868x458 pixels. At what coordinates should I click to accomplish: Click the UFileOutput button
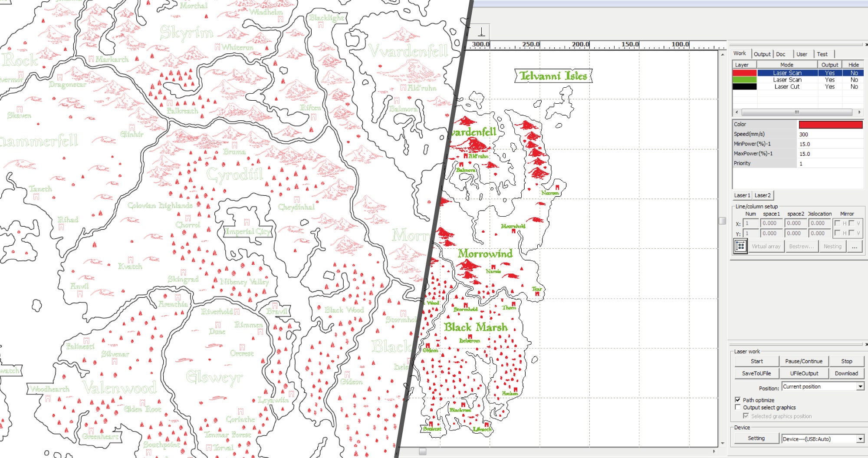click(804, 373)
